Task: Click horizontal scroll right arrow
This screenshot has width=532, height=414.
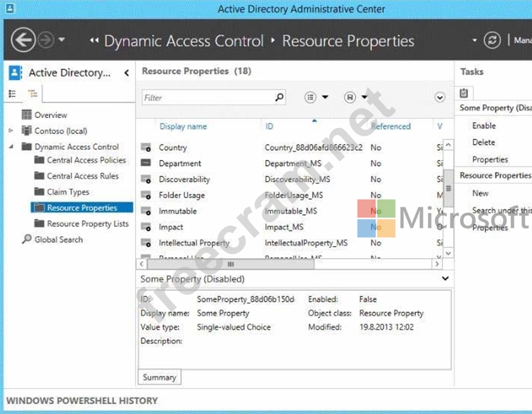Action: click(x=437, y=264)
